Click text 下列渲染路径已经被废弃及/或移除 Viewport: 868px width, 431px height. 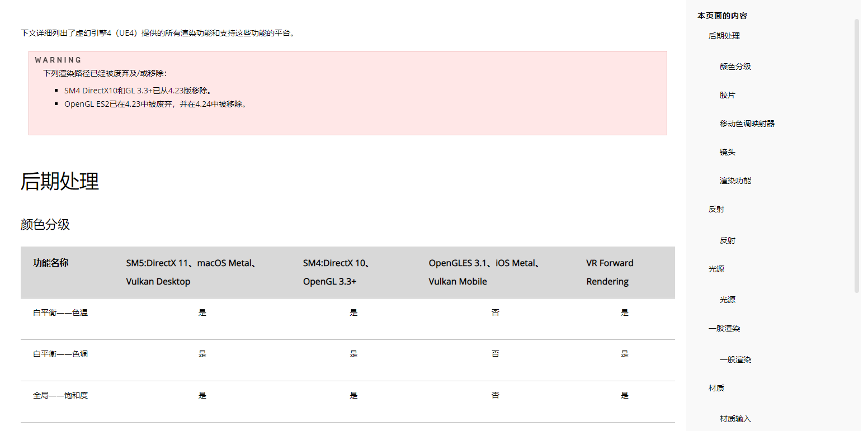[x=105, y=73]
